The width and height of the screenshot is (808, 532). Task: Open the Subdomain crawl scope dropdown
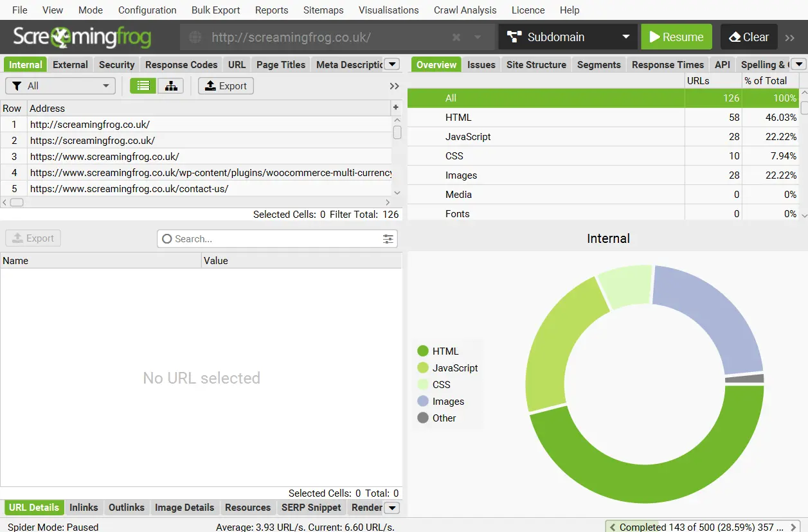[x=568, y=37]
